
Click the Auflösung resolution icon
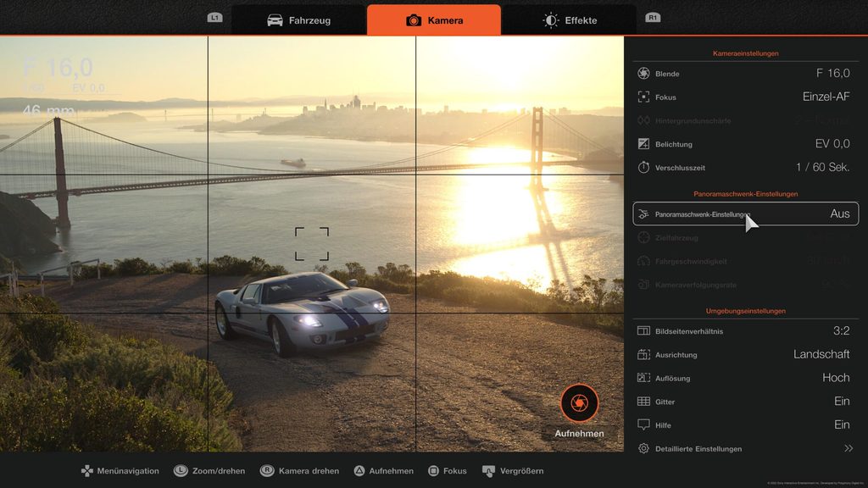pos(643,378)
